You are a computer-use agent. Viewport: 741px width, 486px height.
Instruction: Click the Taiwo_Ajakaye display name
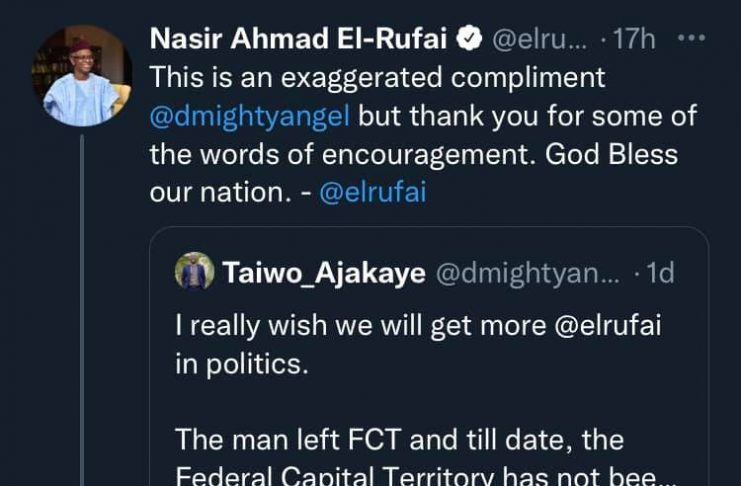(x=324, y=273)
